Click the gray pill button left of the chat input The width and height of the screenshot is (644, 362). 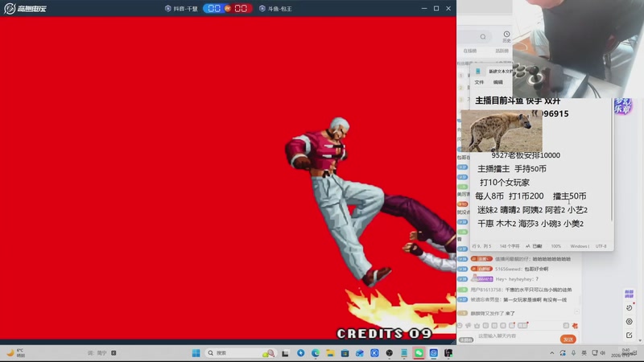click(466, 339)
